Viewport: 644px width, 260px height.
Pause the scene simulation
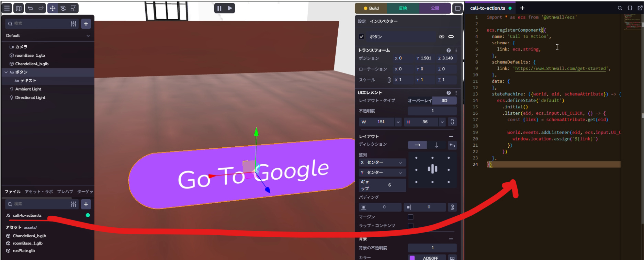219,8
